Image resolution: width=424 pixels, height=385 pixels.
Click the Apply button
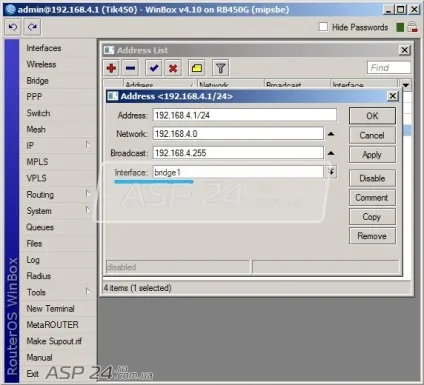(x=372, y=155)
